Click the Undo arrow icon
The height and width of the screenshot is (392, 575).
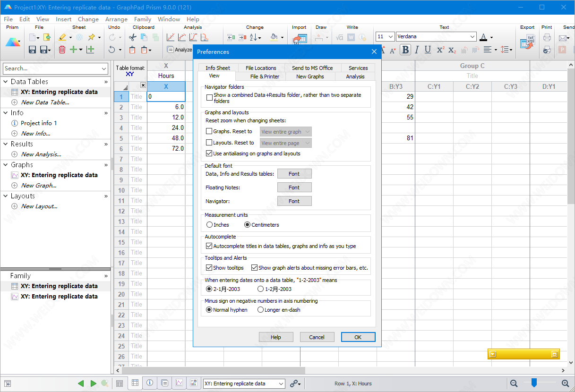[x=112, y=50]
